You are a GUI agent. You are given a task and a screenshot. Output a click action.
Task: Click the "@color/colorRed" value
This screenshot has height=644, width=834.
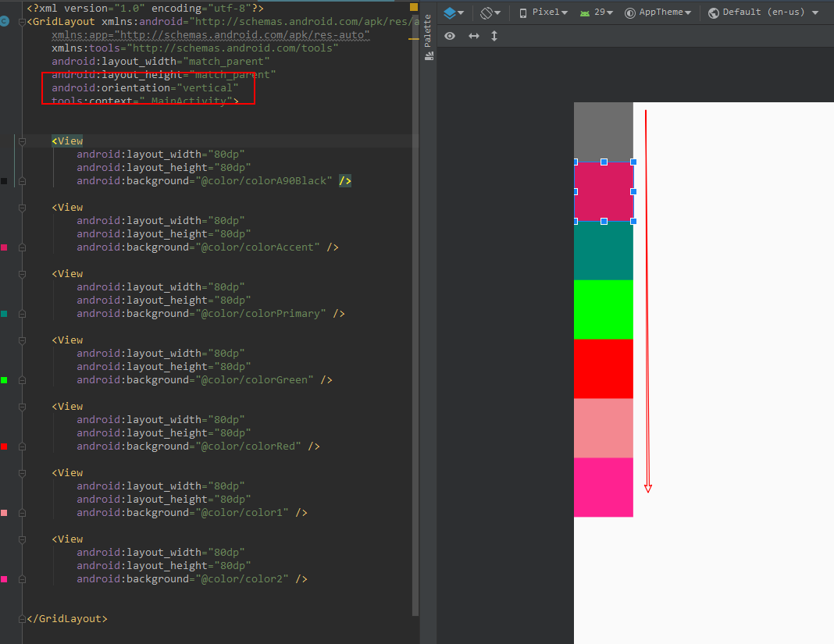click(x=248, y=447)
